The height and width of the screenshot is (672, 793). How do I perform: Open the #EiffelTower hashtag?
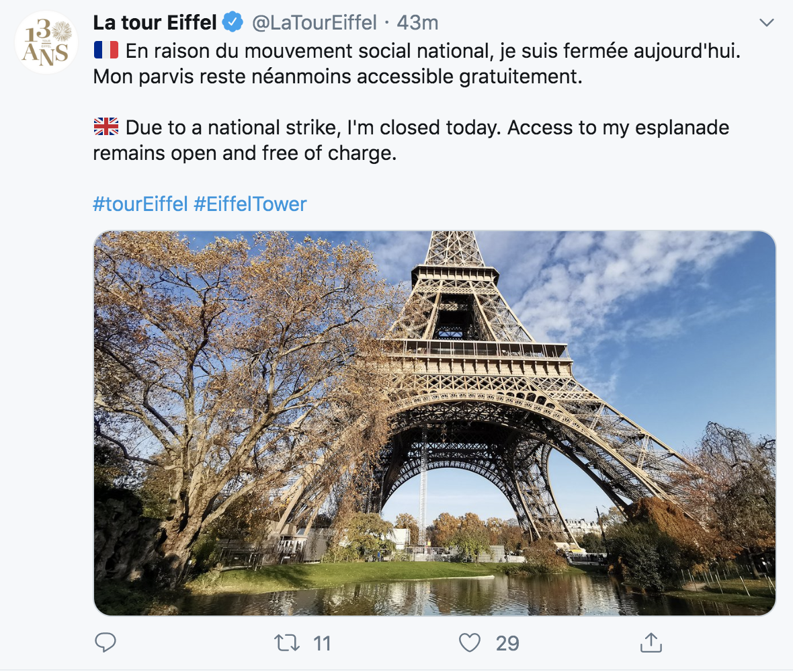click(250, 204)
